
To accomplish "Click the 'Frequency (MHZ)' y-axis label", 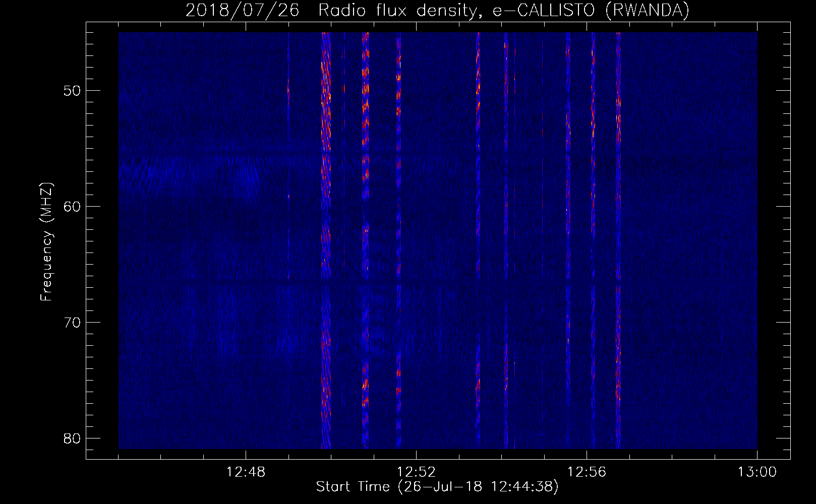I will click(x=46, y=242).
